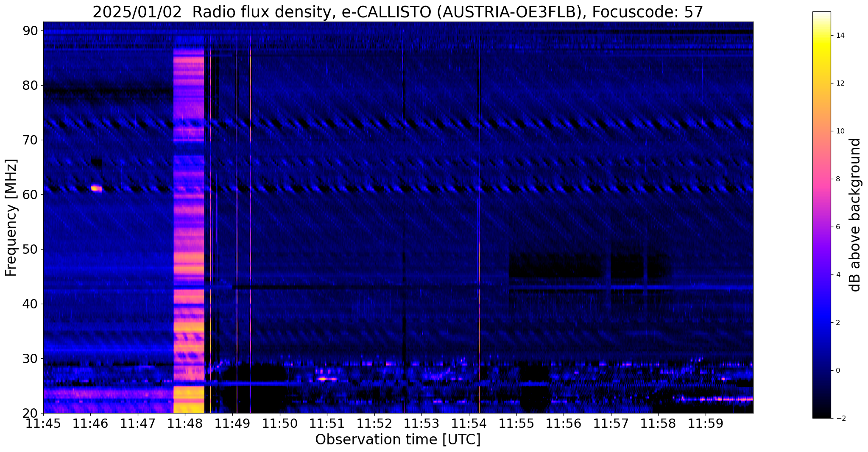Click the colorbar tick label 2
Screen dimensions: 868x452
pos(838,323)
